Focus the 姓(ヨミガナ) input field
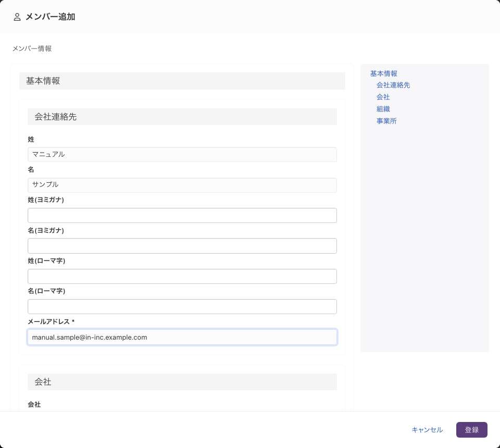 coord(182,215)
